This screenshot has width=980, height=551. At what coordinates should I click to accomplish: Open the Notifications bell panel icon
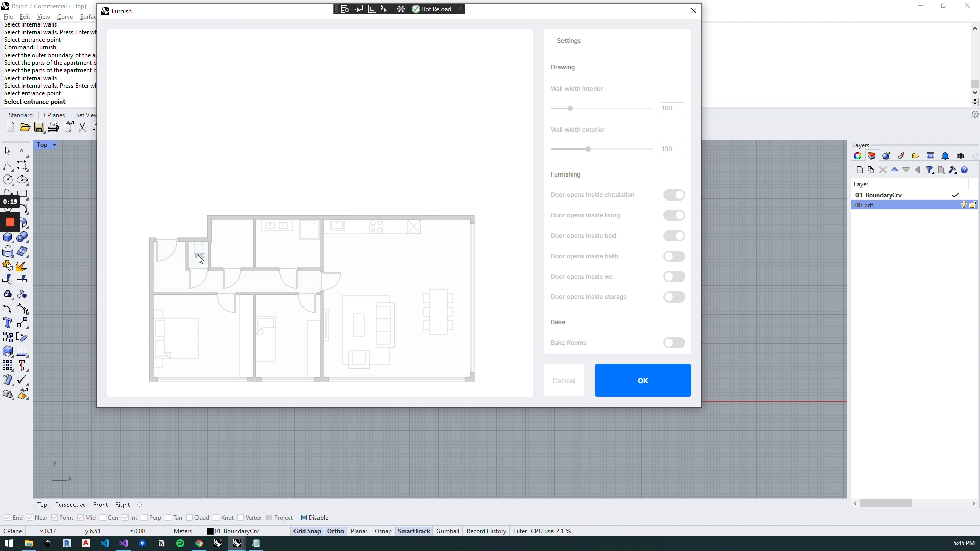(945, 156)
